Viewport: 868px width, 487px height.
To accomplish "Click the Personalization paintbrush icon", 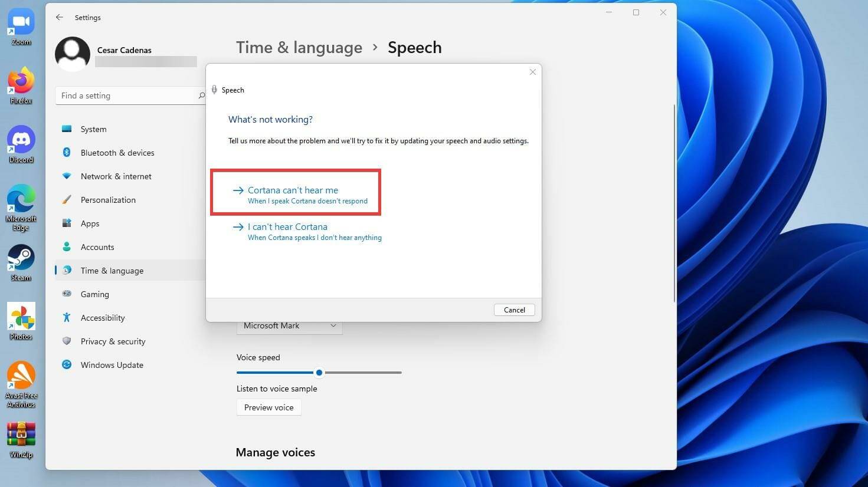I will (x=67, y=199).
